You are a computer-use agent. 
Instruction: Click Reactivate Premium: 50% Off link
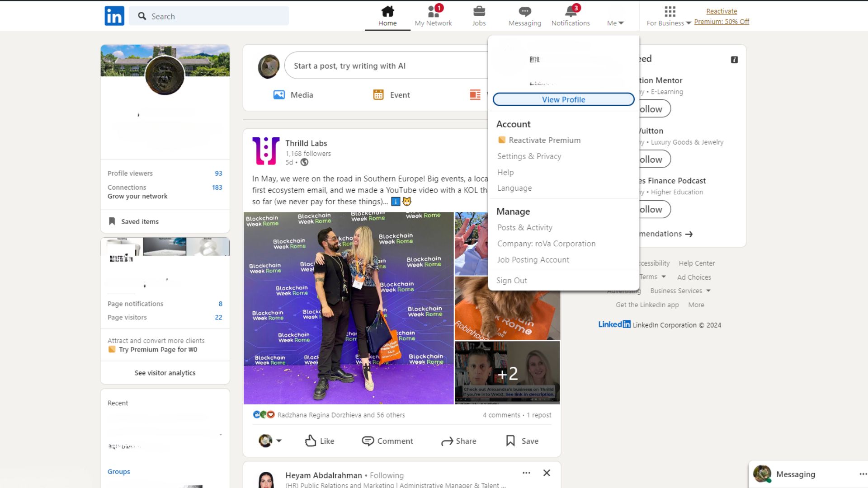coord(722,16)
